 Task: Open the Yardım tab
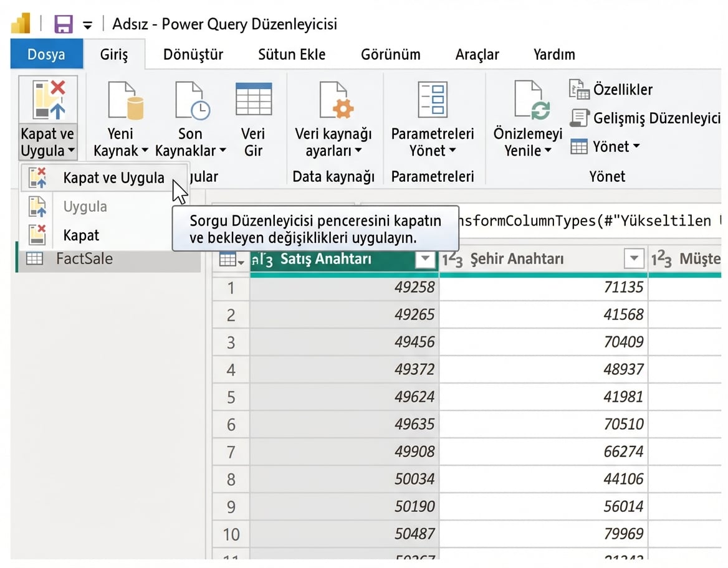[x=554, y=54]
